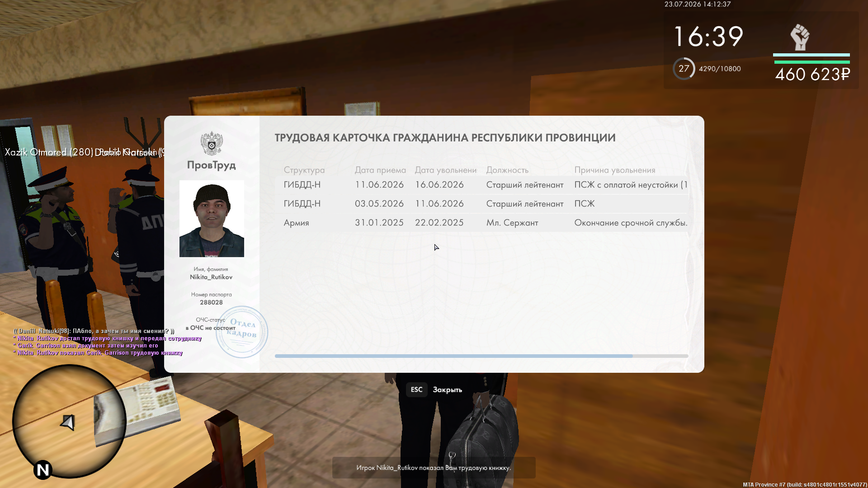Click the Причина увольнения column header
The height and width of the screenshot is (488, 868).
click(615, 170)
